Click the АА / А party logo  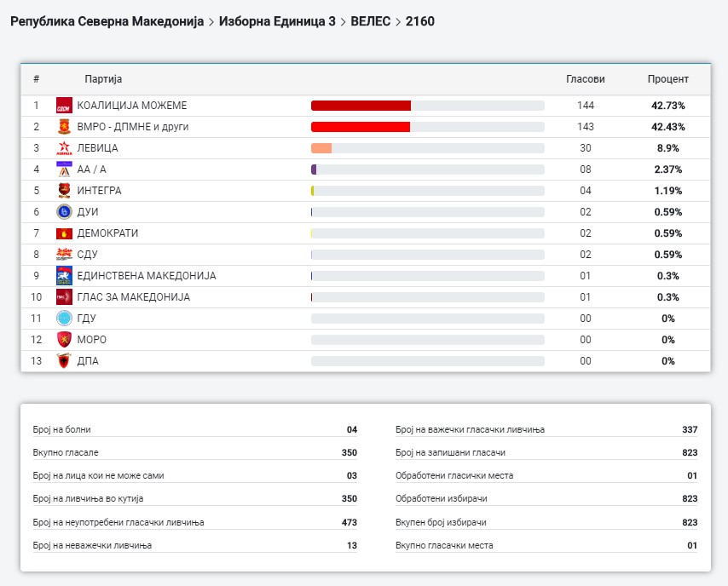(x=64, y=169)
